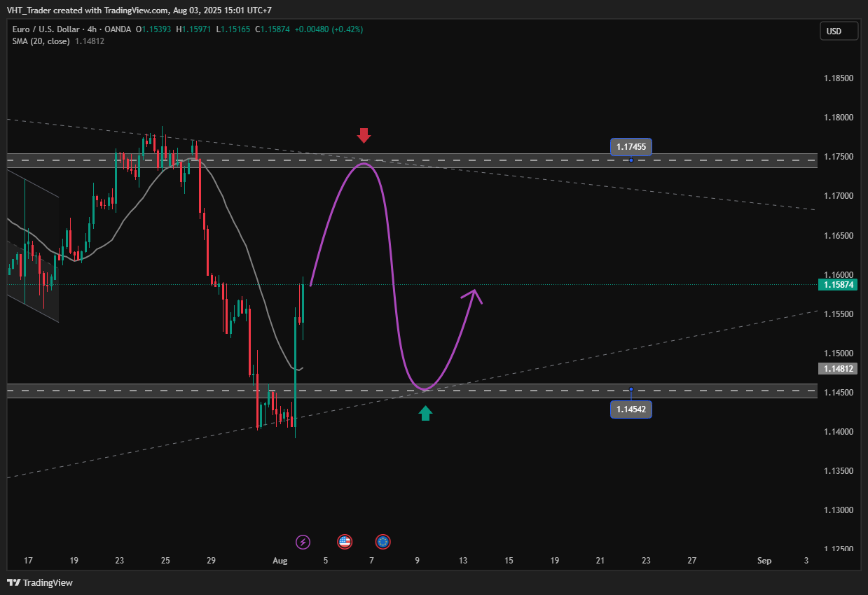Click the 1.15000 price axis label

point(839,353)
